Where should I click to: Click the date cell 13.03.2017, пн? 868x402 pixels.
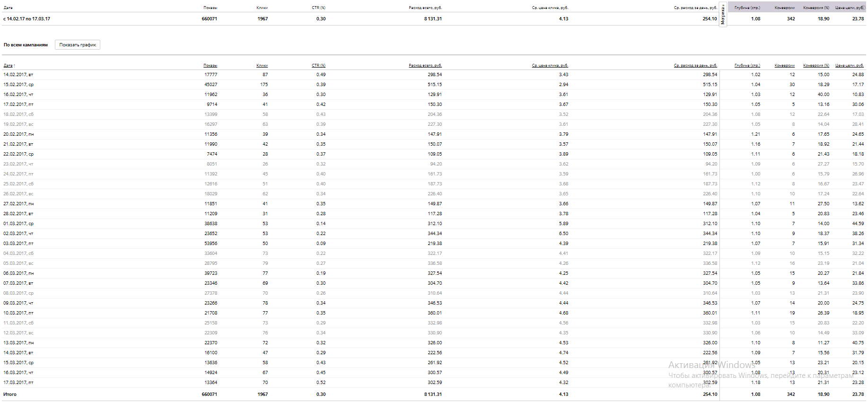click(x=18, y=343)
